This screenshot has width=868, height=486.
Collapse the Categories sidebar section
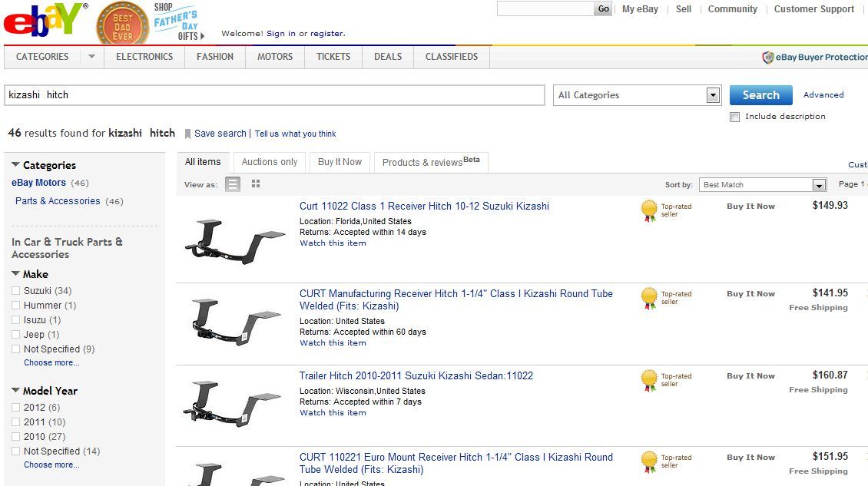point(15,164)
